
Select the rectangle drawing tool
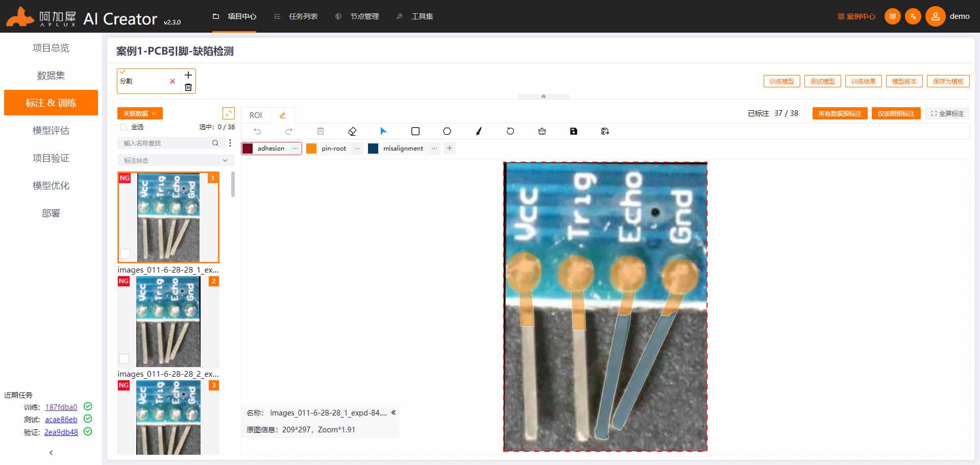pyautogui.click(x=415, y=131)
